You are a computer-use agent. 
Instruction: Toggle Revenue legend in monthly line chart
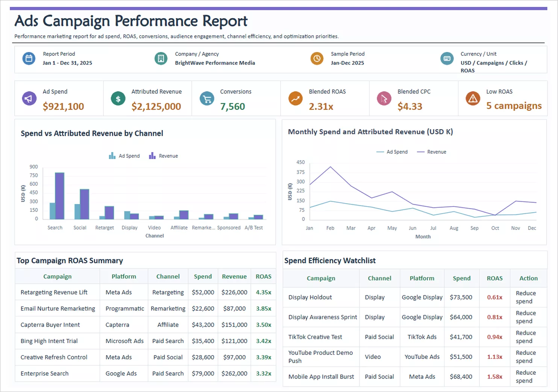click(x=432, y=152)
